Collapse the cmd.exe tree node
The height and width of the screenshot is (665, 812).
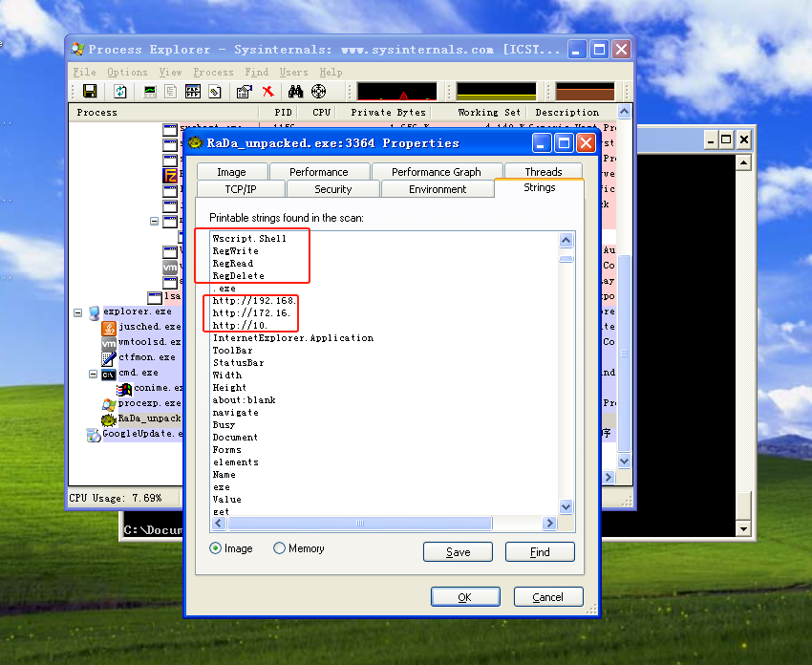coord(94,374)
